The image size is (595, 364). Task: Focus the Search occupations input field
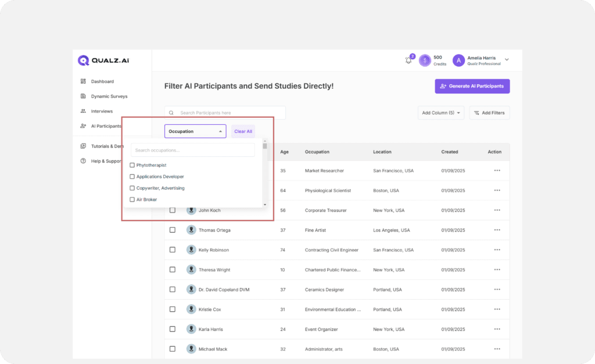(192, 150)
